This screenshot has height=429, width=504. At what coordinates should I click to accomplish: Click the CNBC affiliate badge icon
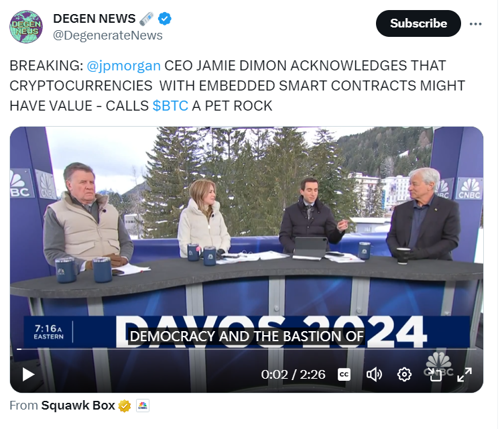coord(142,406)
